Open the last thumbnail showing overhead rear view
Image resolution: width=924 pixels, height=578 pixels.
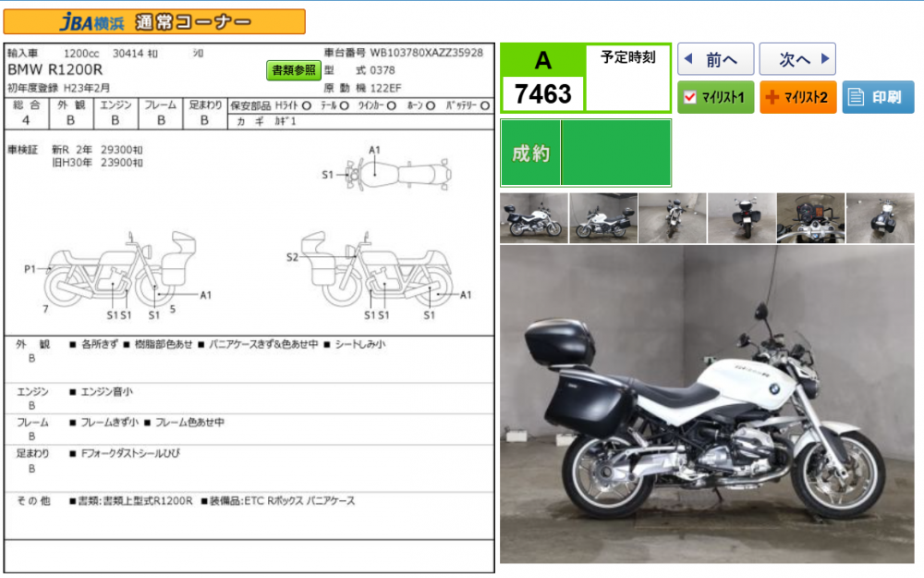point(881,217)
